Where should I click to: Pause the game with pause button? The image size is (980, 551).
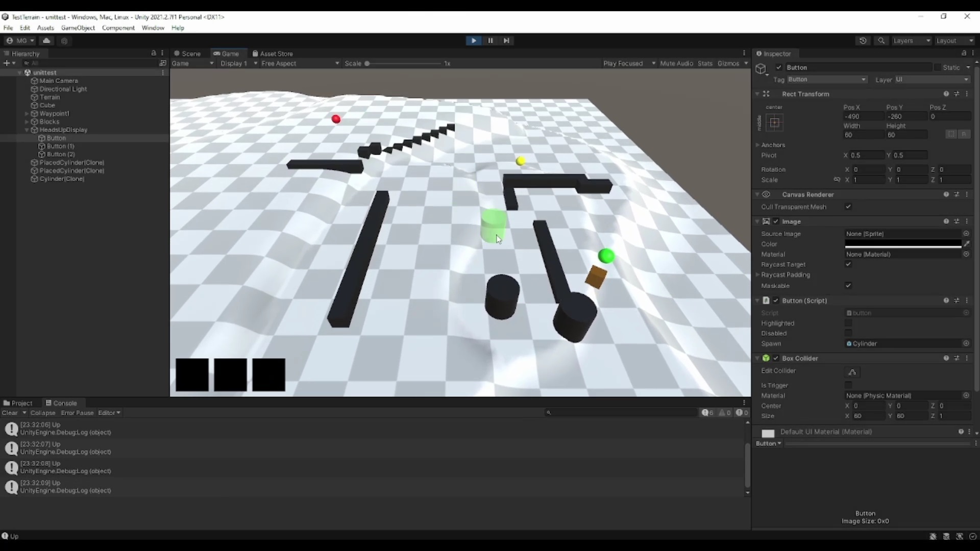tap(490, 40)
